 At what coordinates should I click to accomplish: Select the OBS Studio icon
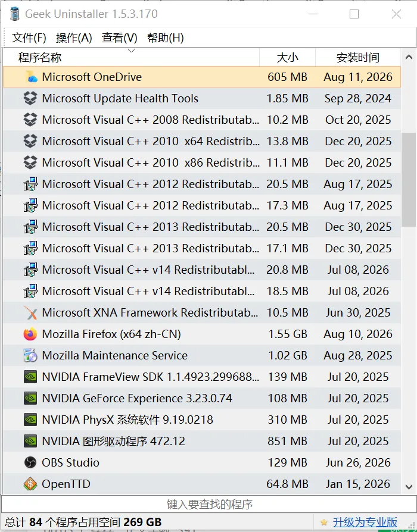click(30, 462)
